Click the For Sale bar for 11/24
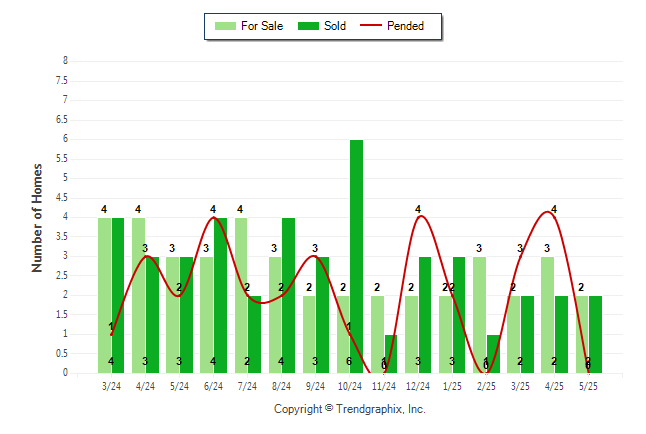Viewport: 646px width, 434px height. pyautogui.click(x=377, y=334)
